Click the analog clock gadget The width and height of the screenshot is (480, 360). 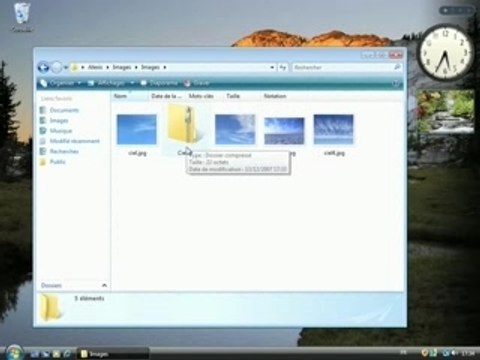pos(445,53)
